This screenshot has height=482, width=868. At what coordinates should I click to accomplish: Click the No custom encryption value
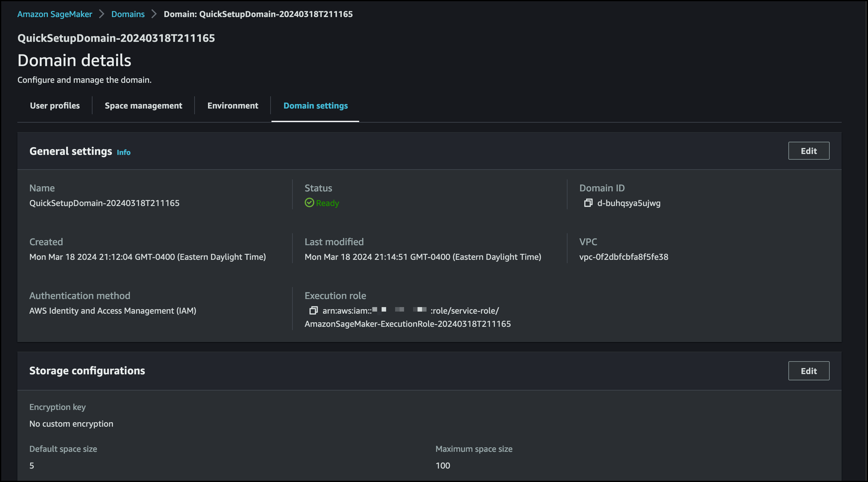(x=72, y=424)
